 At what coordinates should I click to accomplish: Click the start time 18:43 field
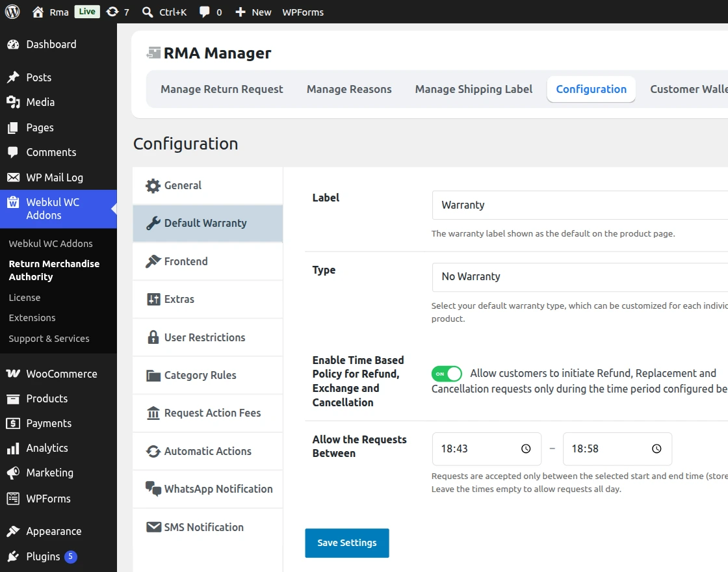pyautogui.click(x=487, y=448)
